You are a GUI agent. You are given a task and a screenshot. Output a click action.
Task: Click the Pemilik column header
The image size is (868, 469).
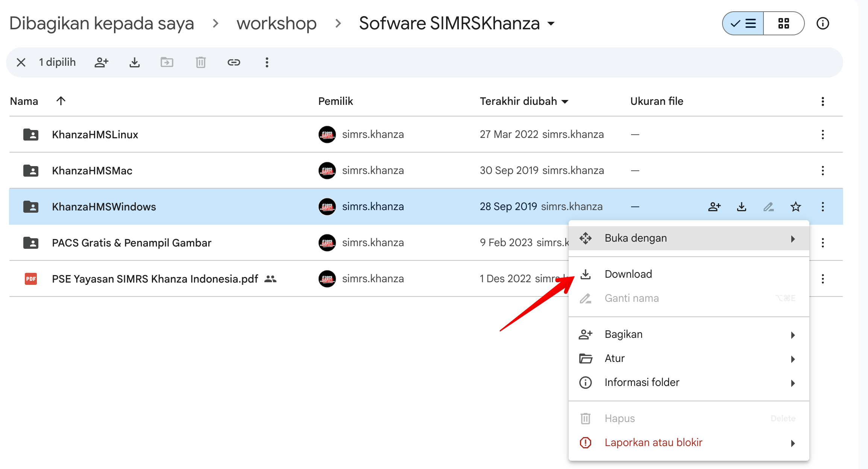pos(335,101)
